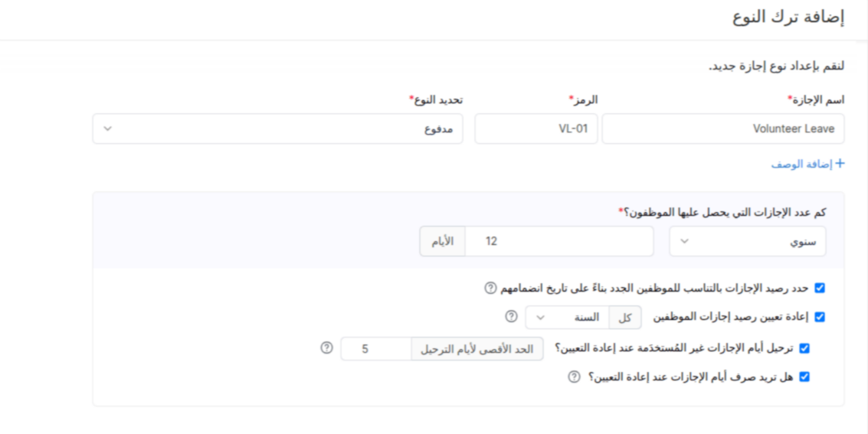Screen dimensions: 868x434
Task: Click the كل prefix label before السنة
Action: 625,317
